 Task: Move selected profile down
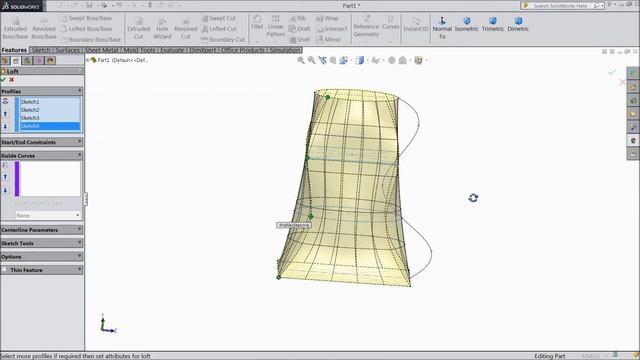click(x=5, y=126)
